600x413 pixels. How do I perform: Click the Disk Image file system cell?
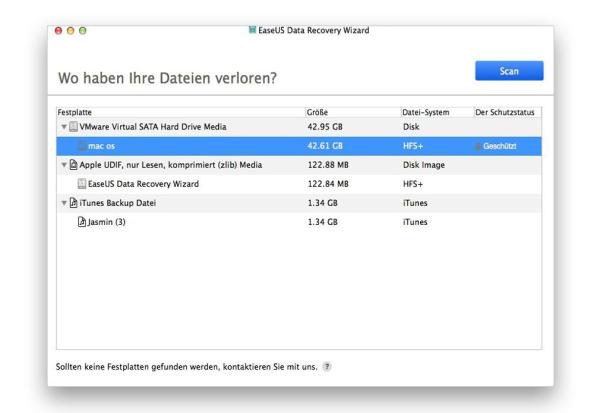tap(424, 165)
